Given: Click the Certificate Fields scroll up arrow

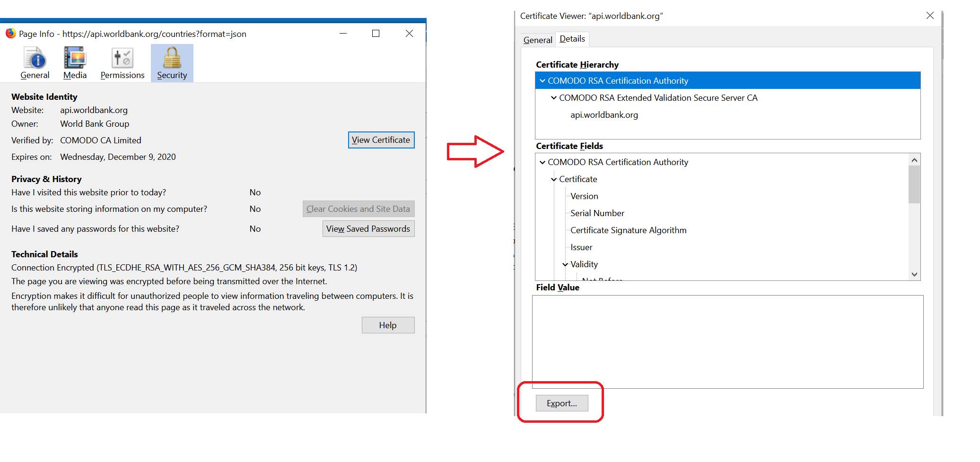Looking at the screenshot, I should coord(914,160).
